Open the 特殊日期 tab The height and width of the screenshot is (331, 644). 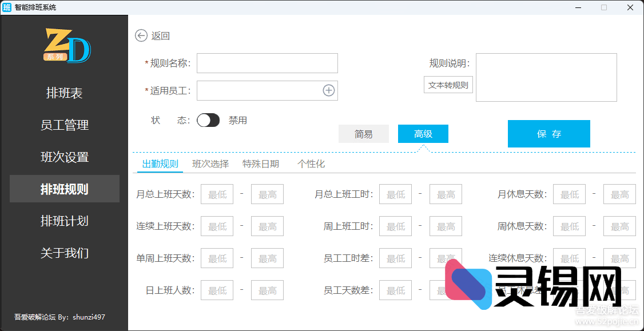point(261,164)
